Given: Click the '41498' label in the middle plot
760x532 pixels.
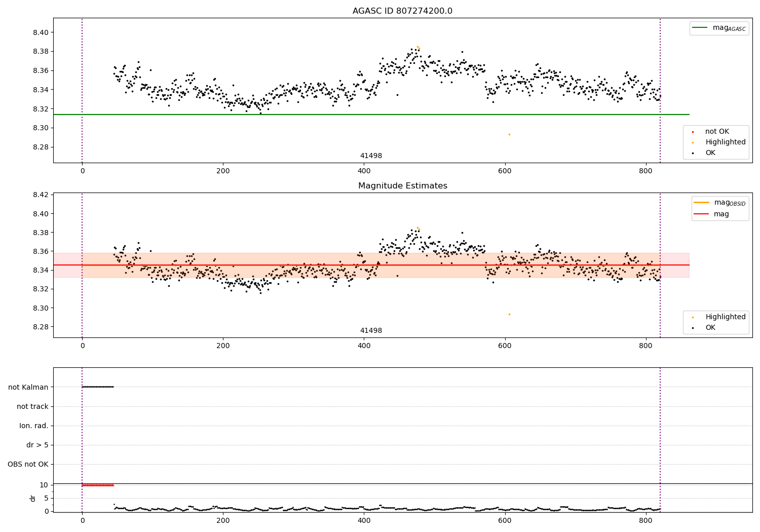Looking at the screenshot, I should [371, 331].
